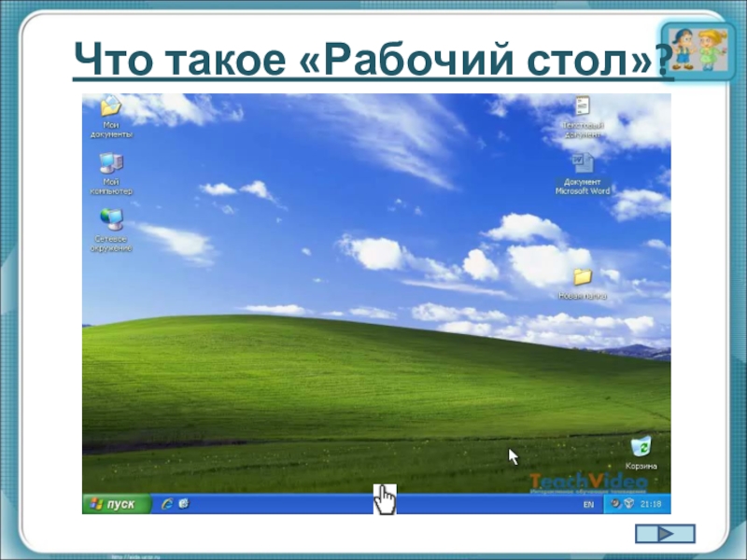Viewport: 747px width, 560px height.
Task: Select the Сетевое окружение icon
Action: tap(111, 231)
